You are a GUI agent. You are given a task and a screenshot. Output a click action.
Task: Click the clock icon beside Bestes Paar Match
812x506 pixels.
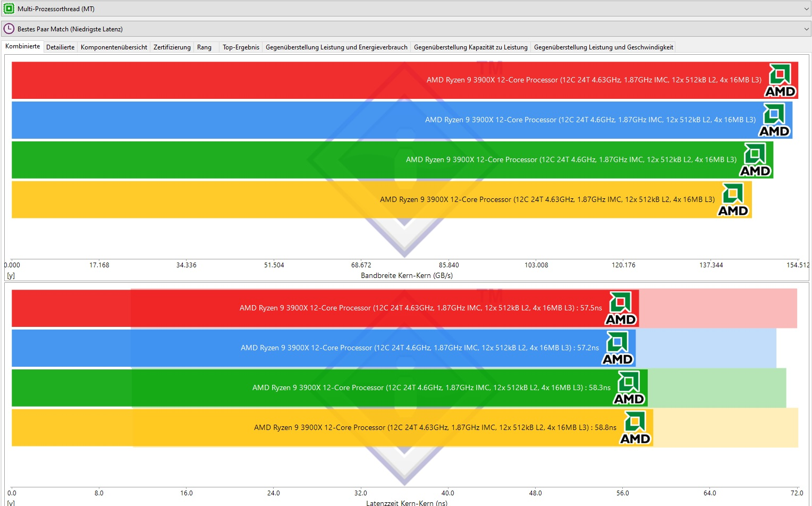[9, 29]
